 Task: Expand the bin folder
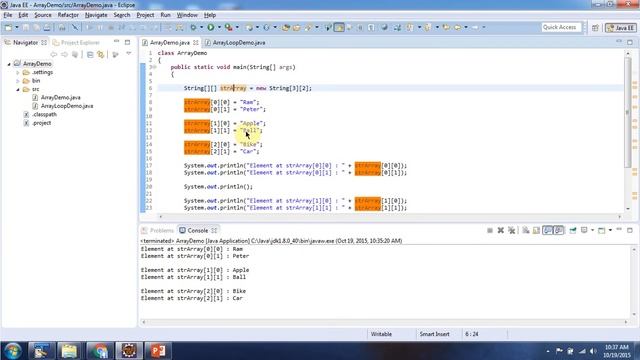[x=18, y=81]
